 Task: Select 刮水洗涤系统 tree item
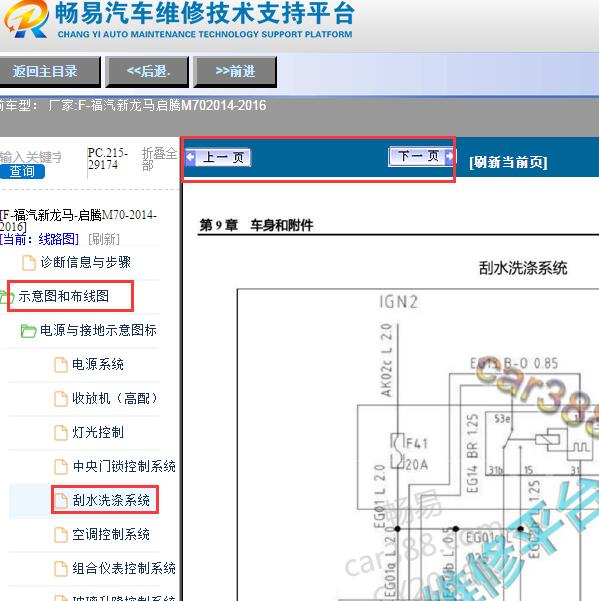pyautogui.click(x=111, y=500)
